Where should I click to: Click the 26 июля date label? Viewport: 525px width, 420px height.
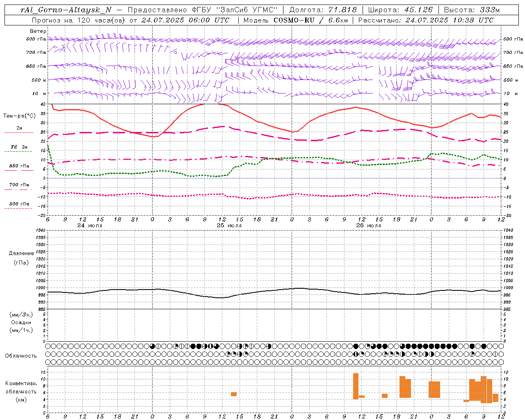tap(368, 226)
